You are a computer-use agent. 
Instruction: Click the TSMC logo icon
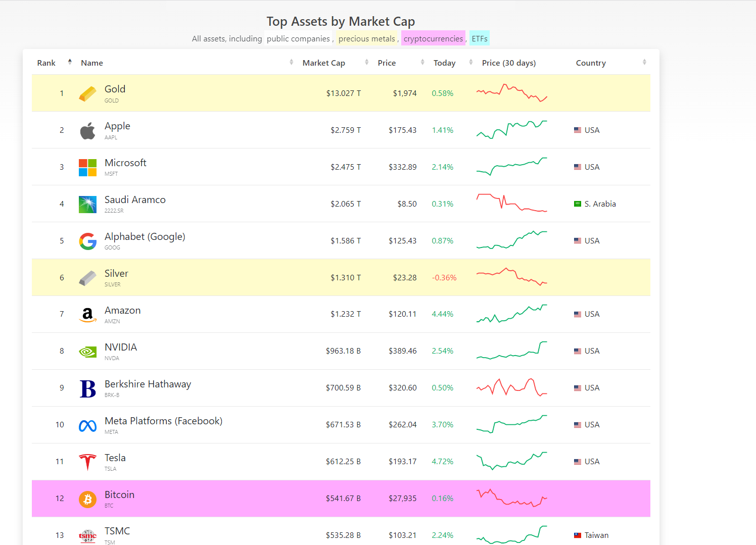[x=87, y=536]
